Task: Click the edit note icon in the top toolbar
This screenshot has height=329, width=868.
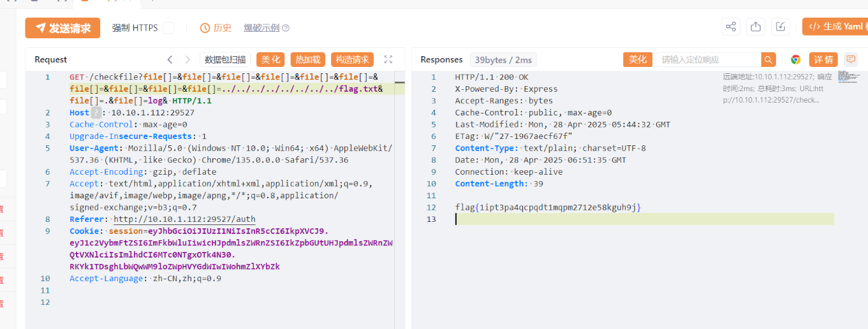Action: coord(781,27)
